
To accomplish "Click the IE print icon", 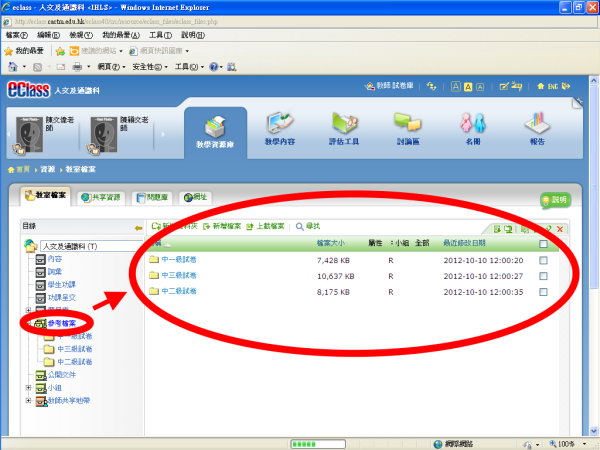I will coord(77,67).
